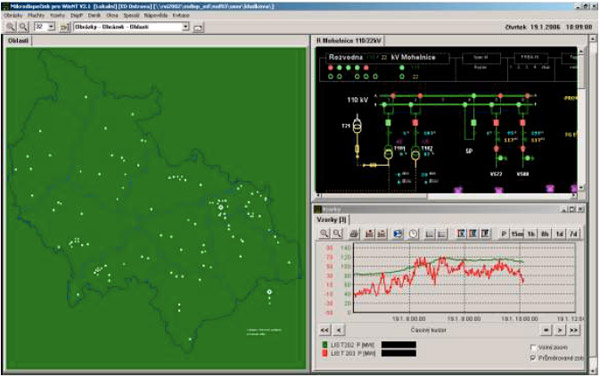This screenshot has width=600, height=377.
Task: Set chart range to 7d
Action: click(573, 234)
